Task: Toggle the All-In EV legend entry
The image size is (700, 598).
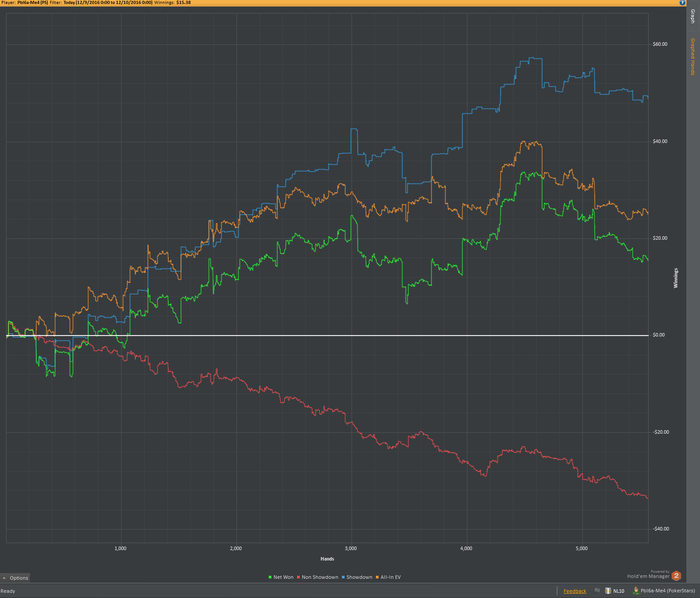Action: (x=388, y=577)
